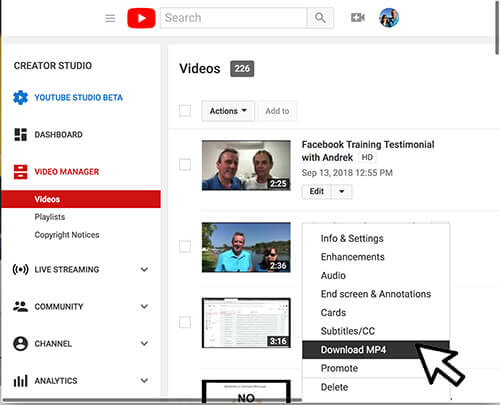Viewport: 500px width, 405px height.
Task: Check the box for the 3:16 video
Action: [185, 322]
